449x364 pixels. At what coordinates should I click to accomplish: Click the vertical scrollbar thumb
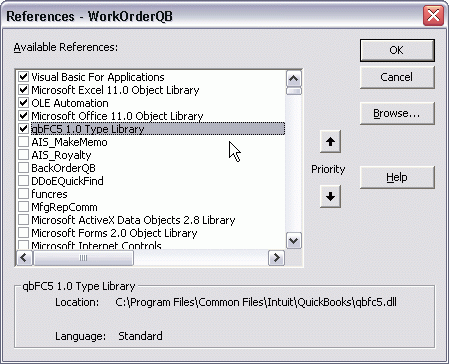pyautogui.click(x=294, y=91)
